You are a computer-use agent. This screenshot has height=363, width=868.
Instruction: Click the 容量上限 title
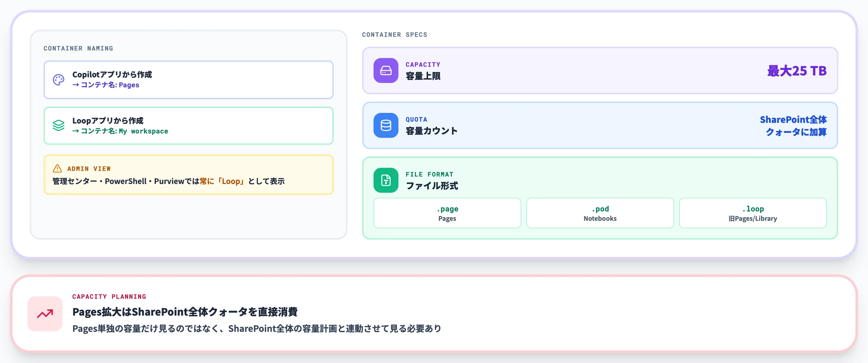pyautogui.click(x=423, y=76)
